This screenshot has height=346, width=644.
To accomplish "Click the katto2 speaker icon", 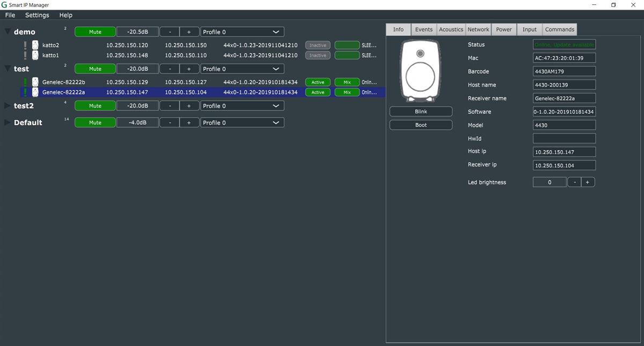I will [35, 46].
